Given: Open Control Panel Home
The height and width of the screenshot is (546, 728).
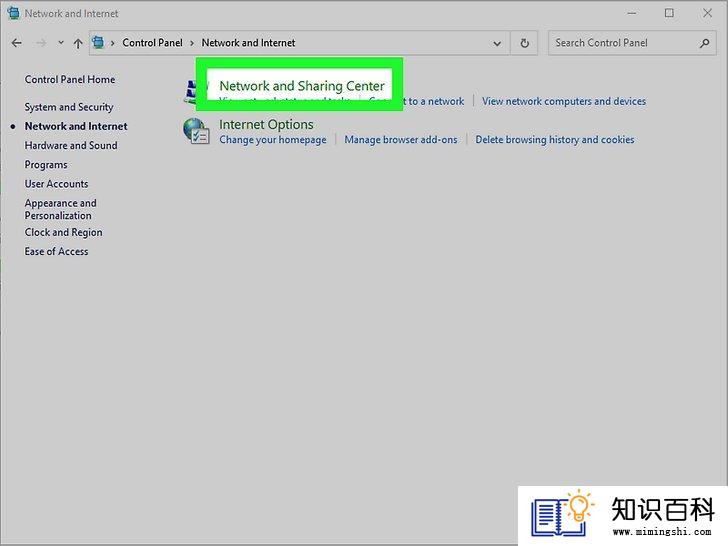Looking at the screenshot, I should pyautogui.click(x=70, y=79).
